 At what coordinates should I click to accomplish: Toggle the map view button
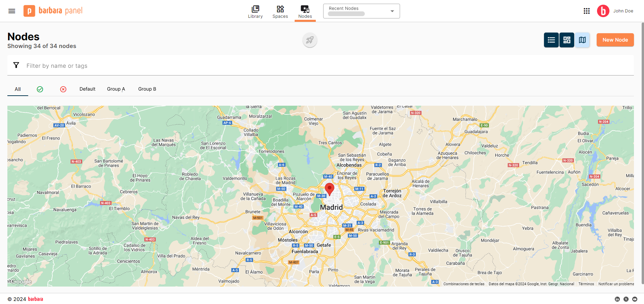pos(582,40)
